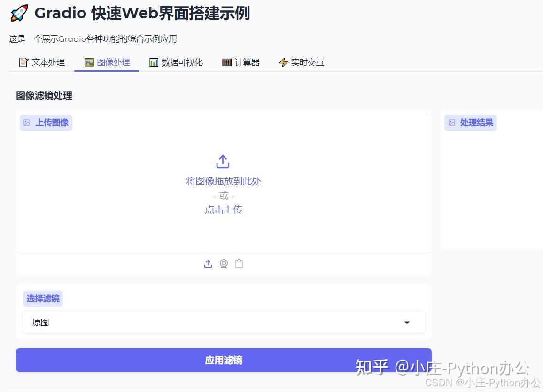Viewport: 543px width, 392px height.
Task: Click the 应用滤镜 button
Action: 224,360
